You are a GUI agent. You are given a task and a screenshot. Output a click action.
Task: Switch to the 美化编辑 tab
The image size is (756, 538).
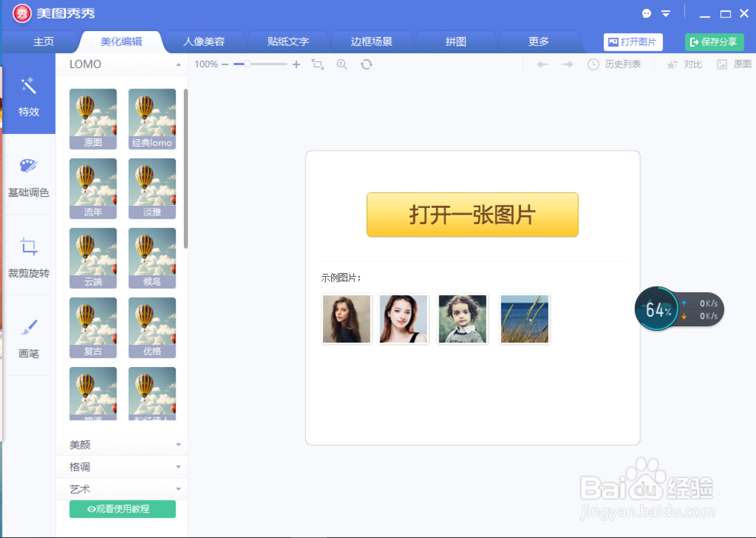pos(121,42)
